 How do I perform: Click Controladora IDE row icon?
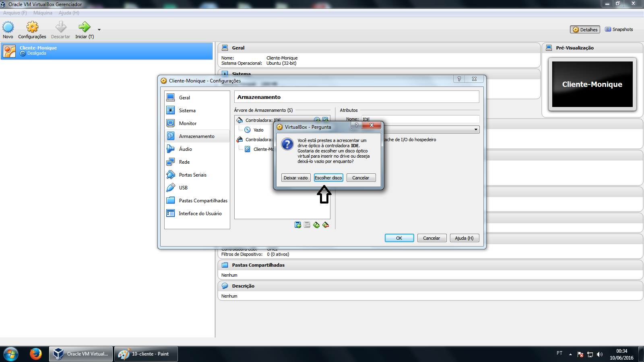pyautogui.click(x=240, y=120)
